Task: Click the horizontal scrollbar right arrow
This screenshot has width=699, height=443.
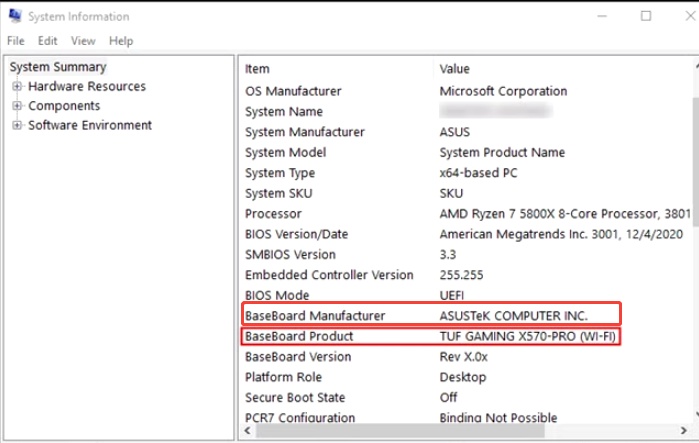Action: tap(683, 431)
